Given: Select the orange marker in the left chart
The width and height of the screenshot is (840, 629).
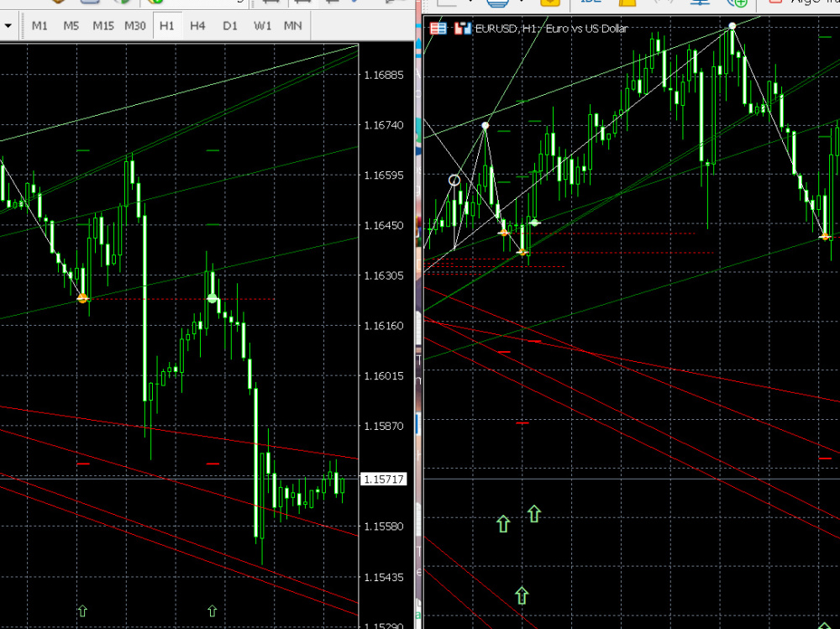Looking at the screenshot, I should [82, 298].
